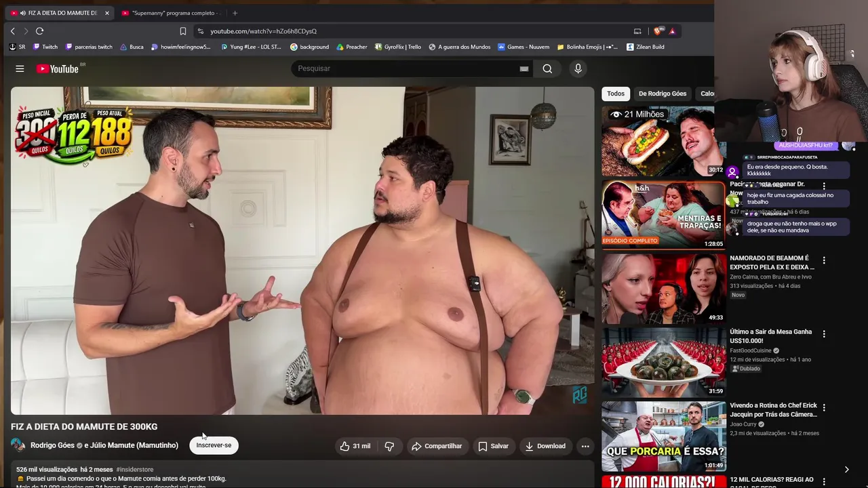This screenshot has height=488, width=868.
Task: Open a new browser tab
Action: pos(235,13)
